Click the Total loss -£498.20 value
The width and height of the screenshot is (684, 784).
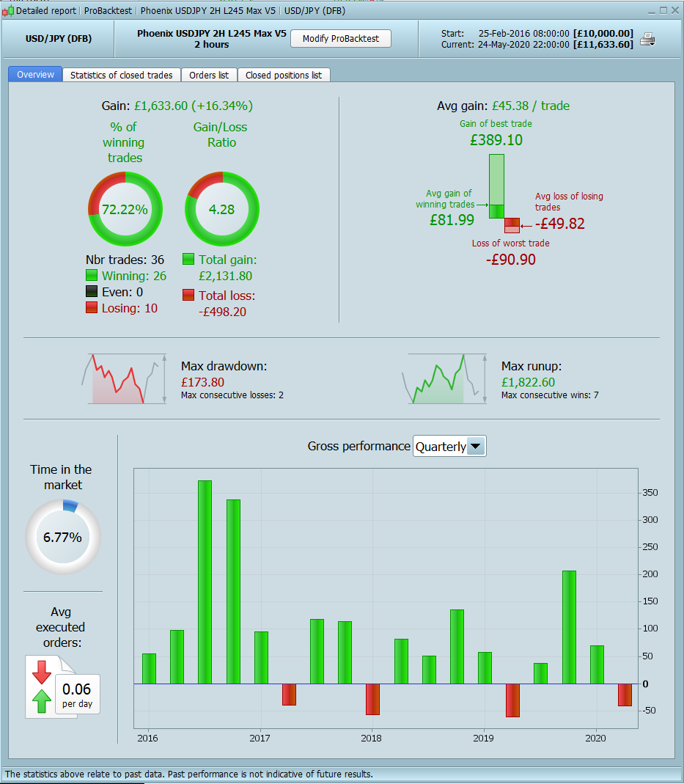[x=222, y=312]
